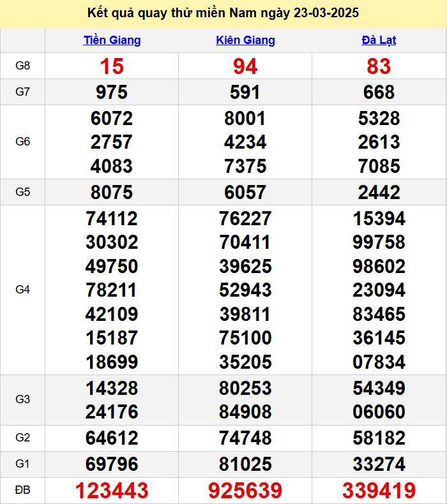
Task: Click the ĐB row label
Action: click(22, 490)
